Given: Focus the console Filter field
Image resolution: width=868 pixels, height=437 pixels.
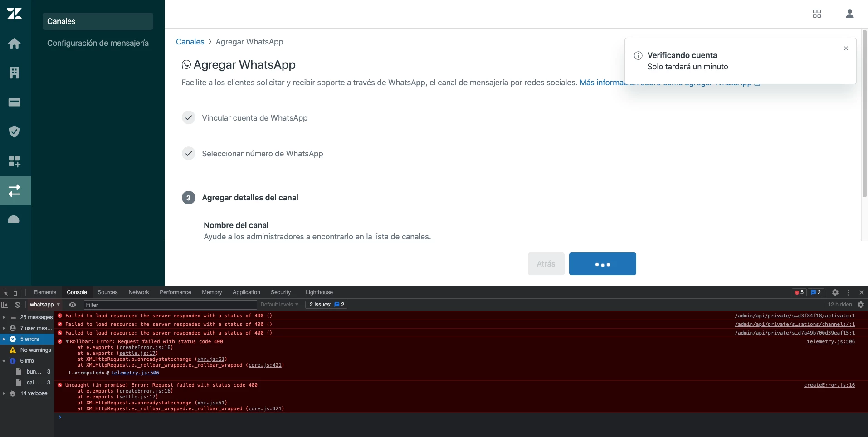Looking at the screenshot, I should coord(170,305).
